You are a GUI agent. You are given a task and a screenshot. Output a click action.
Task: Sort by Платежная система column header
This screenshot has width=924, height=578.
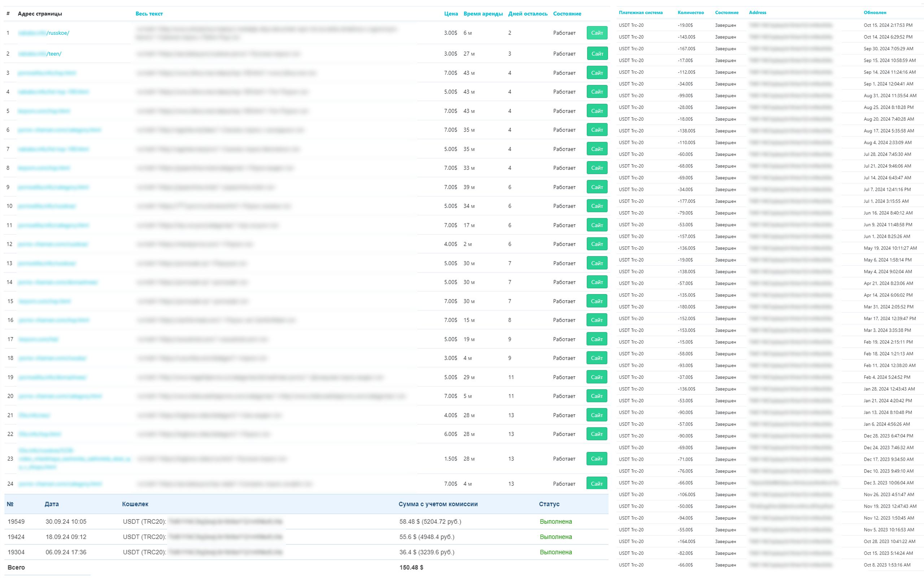tap(641, 13)
